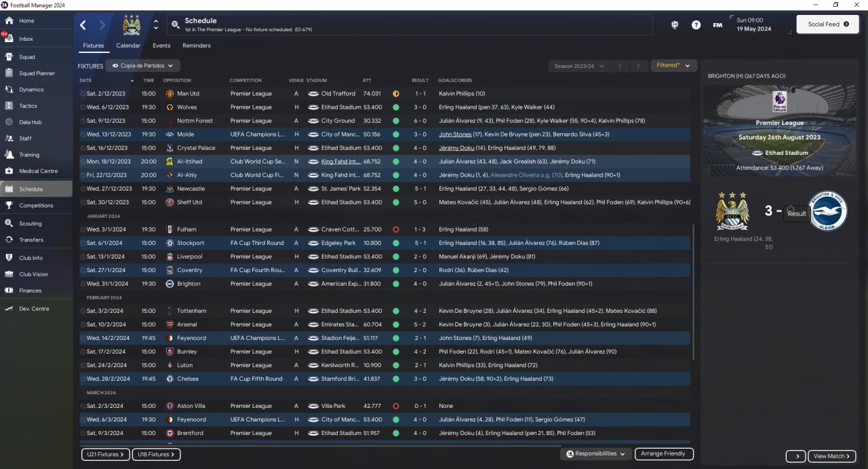This screenshot has width=868, height=469.
Task: Open the help question mark icon
Action: [x=696, y=24]
